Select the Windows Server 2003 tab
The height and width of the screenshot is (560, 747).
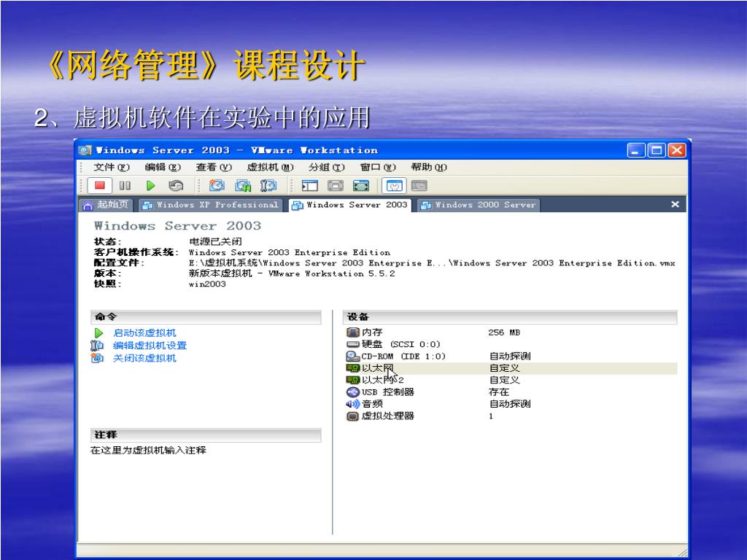tap(350, 205)
